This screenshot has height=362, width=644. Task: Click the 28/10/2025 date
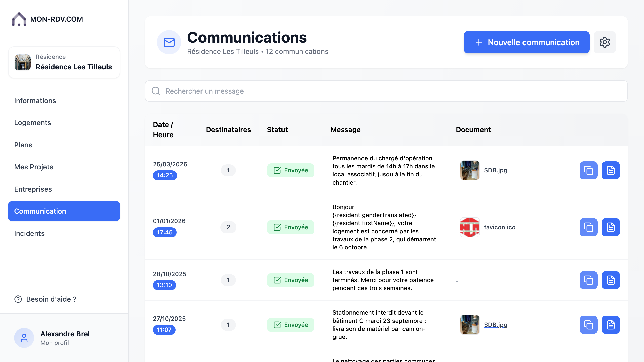(x=170, y=274)
